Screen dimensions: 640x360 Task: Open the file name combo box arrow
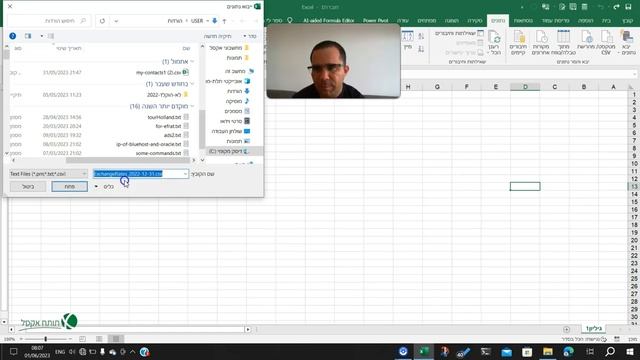pos(185,174)
